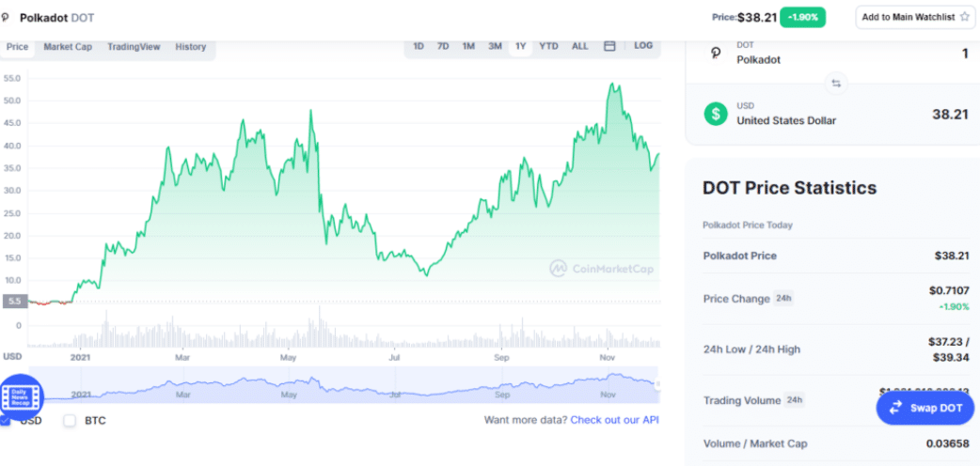Click the DOT coin icon in converter
Screen dimensions: 980x466
click(716, 54)
